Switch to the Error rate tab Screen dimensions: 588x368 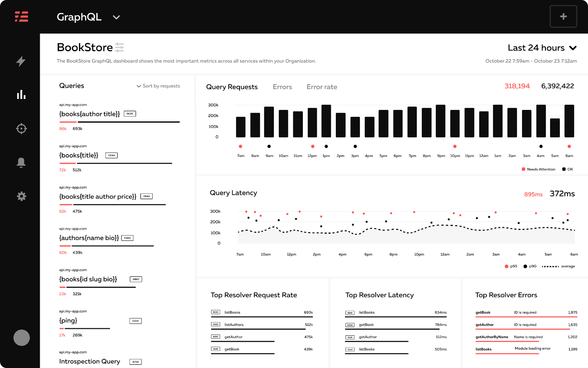tap(322, 87)
